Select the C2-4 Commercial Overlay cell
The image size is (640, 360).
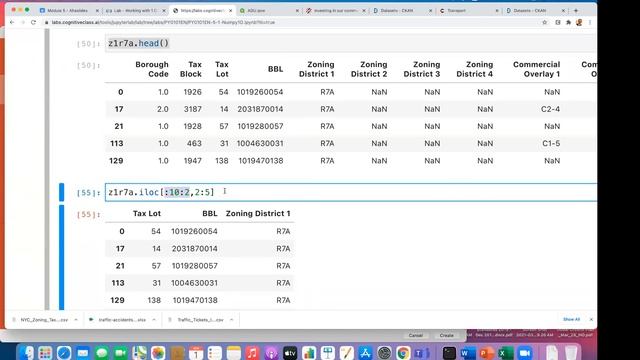[550, 109]
